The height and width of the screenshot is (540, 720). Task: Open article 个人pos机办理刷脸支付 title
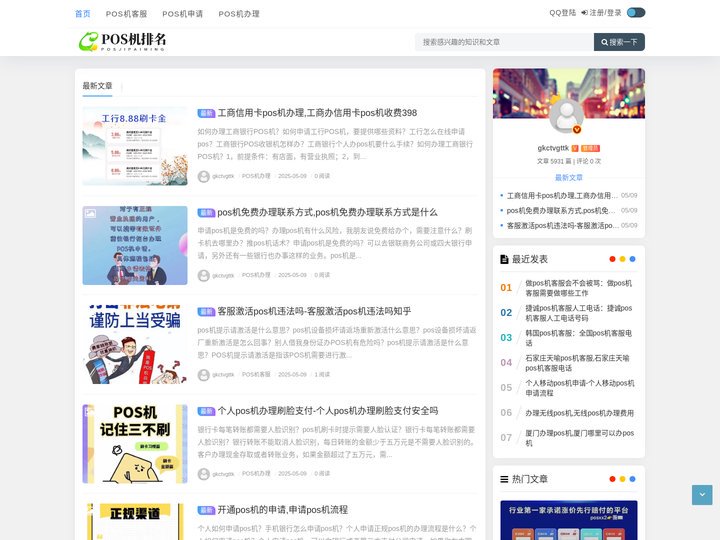click(328, 411)
